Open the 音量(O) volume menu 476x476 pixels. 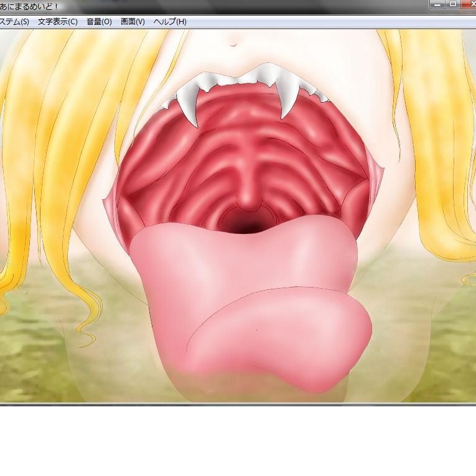[99, 22]
